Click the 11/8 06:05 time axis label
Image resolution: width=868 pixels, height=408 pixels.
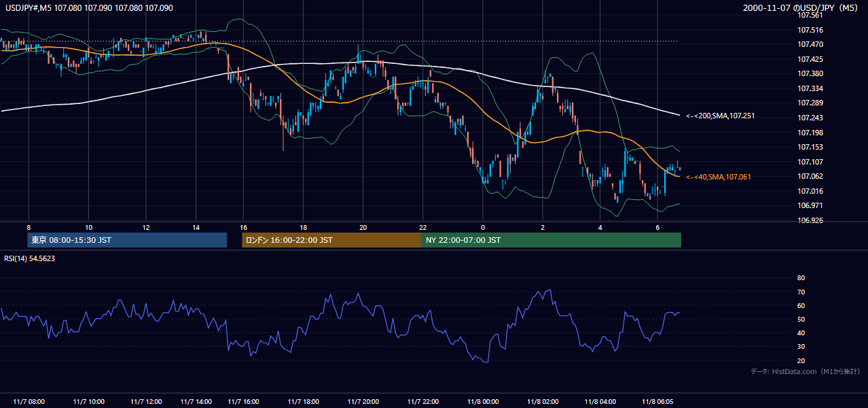[x=657, y=402]
